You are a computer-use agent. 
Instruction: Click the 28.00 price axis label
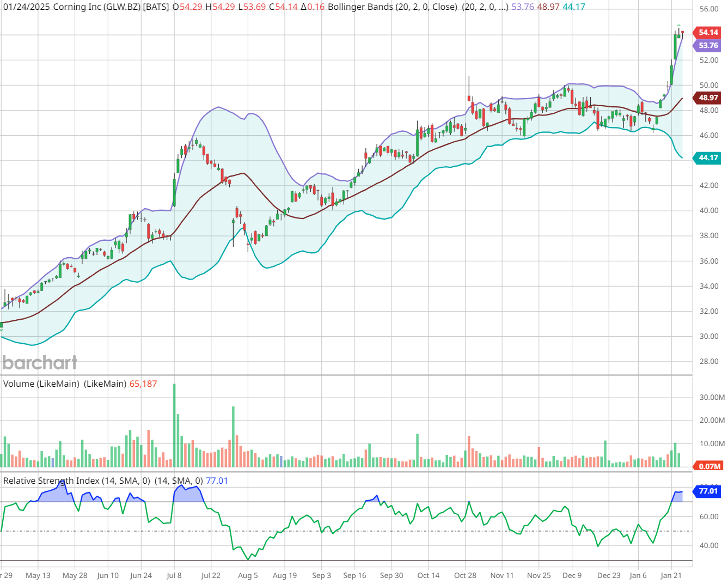[709, 361]
